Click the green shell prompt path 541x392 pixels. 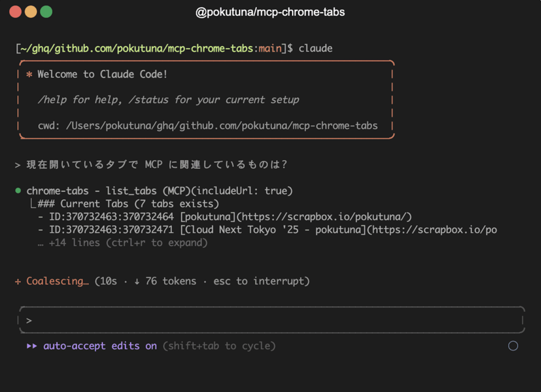point(137,49)
